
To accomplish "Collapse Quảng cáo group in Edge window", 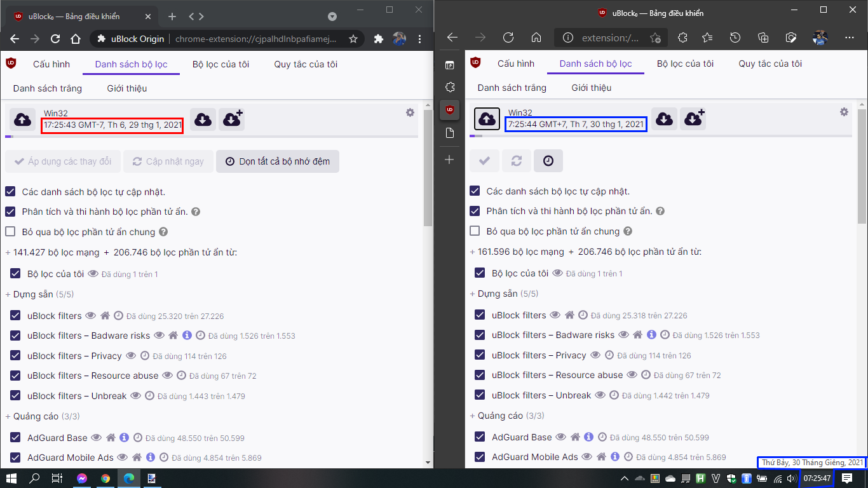I will coord(473,416).
